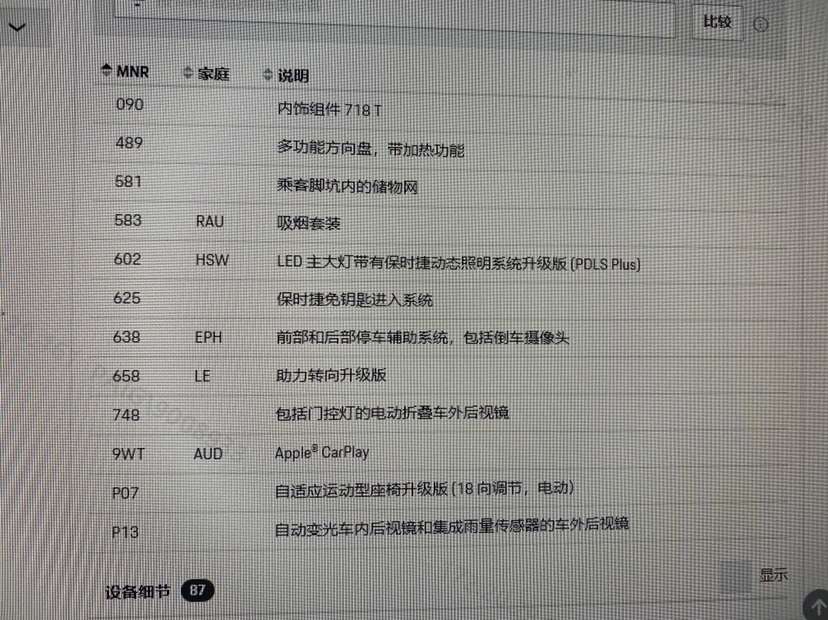Select the 内饰组件 718 T description
828x620 pixels.
pyautogui.click(x=329, y=109)
